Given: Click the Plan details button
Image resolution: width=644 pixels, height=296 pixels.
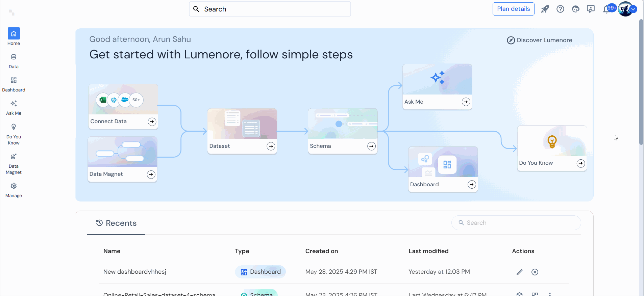Looking at the screenshot, I should pyautogui.click(x=513, y=9).
